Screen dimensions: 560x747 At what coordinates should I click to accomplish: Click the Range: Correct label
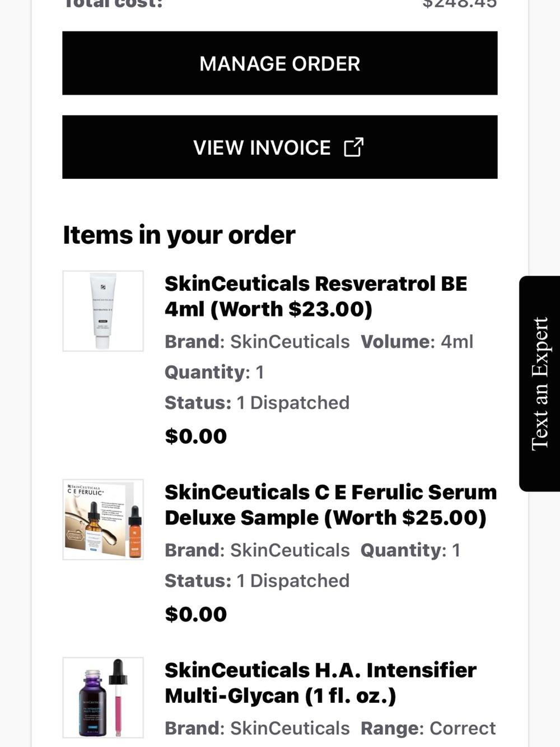(428, 728)
